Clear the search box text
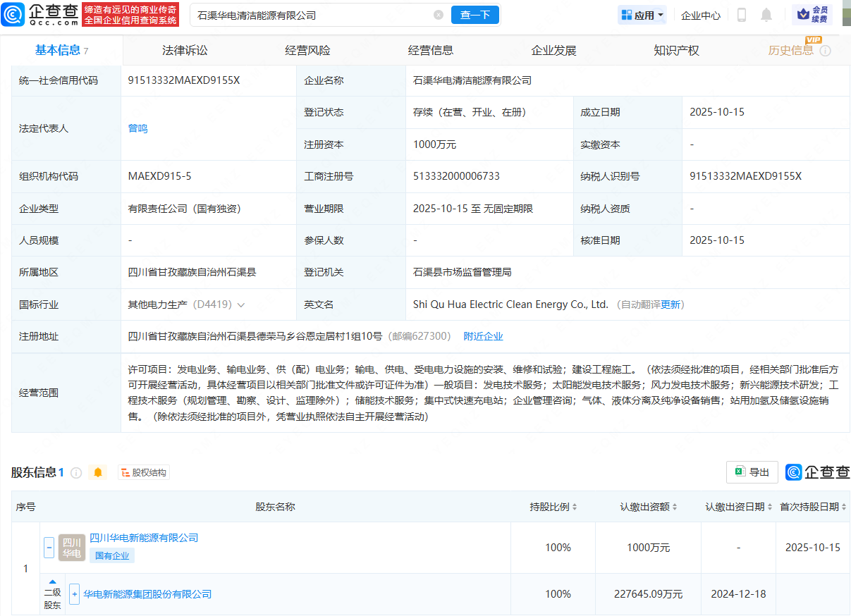Image resolution: width=851 pixels, height=616 pixels. coord(439,15)
